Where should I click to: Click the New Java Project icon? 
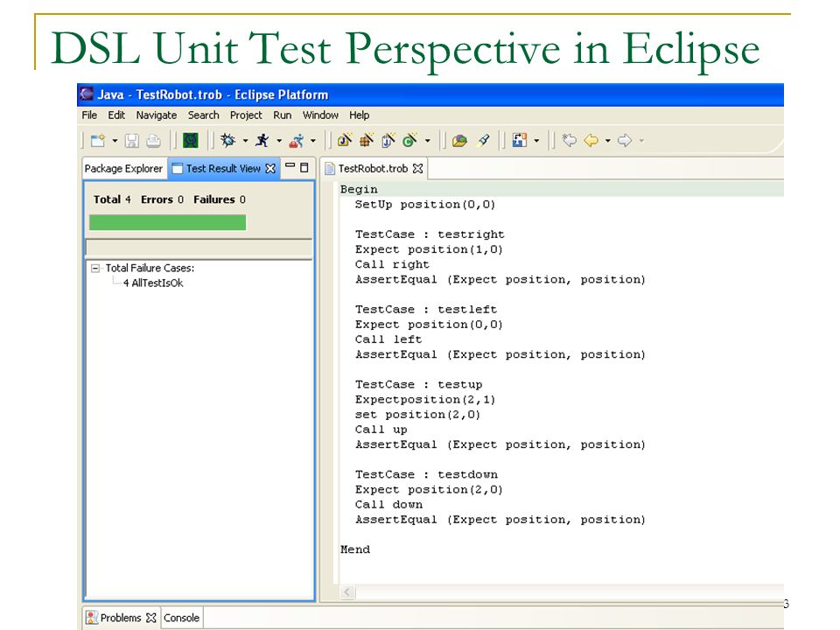coord(345,140)
